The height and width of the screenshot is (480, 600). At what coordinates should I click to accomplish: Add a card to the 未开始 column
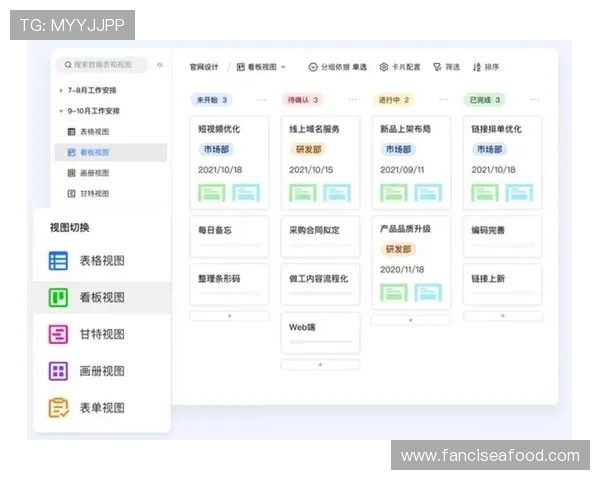(230, 316)
